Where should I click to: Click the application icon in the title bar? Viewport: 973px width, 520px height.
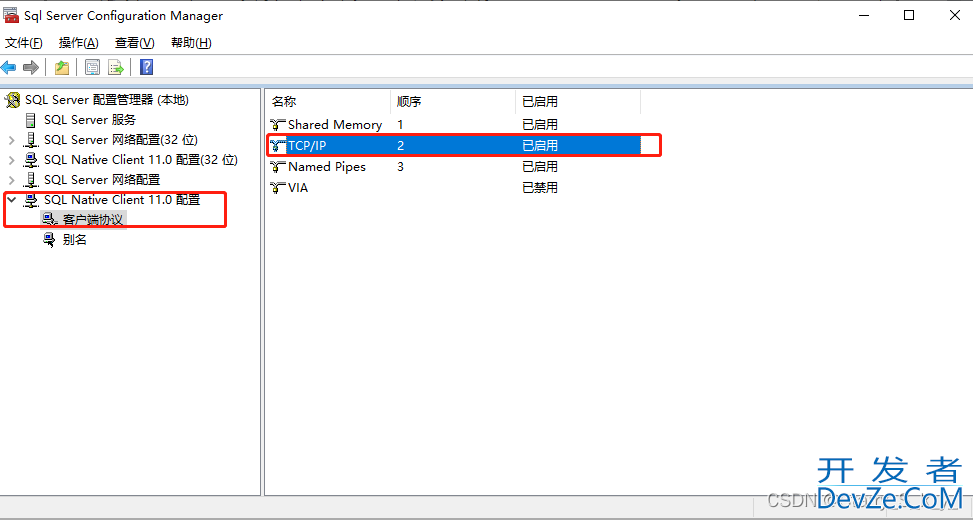pyautogui.click(x=11, y=16)
